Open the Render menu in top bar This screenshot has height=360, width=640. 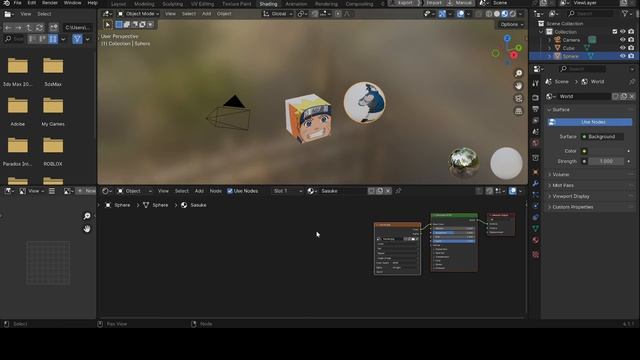coord(50,3)
